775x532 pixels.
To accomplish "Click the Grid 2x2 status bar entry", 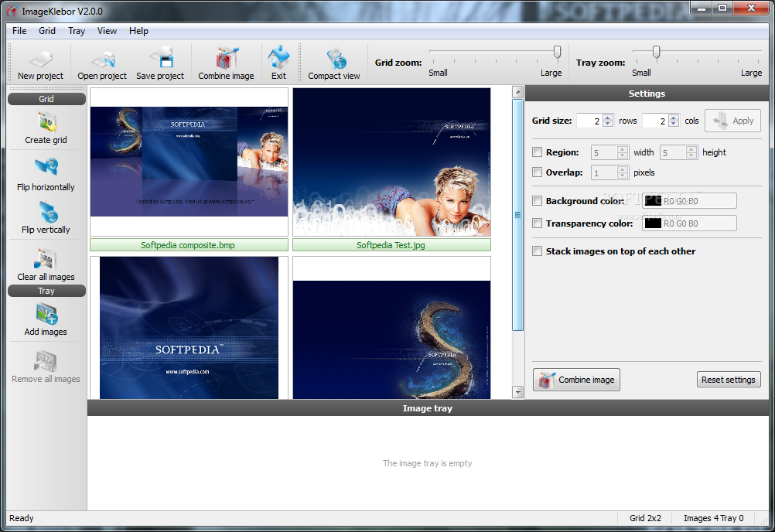I will [645, 518].
